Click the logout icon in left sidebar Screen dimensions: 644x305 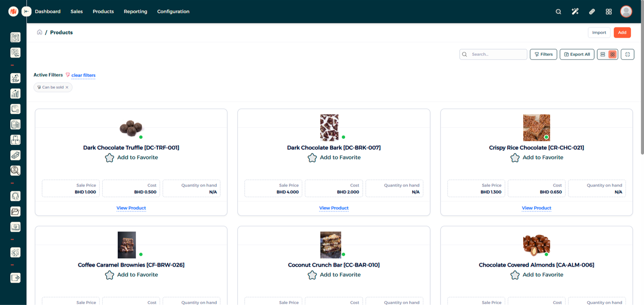[15, 278]
